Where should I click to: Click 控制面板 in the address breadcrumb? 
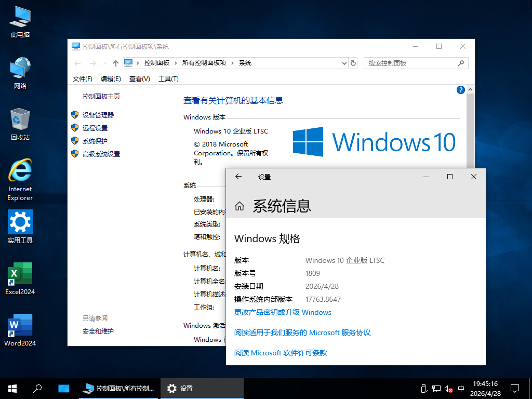pos(157,63)
